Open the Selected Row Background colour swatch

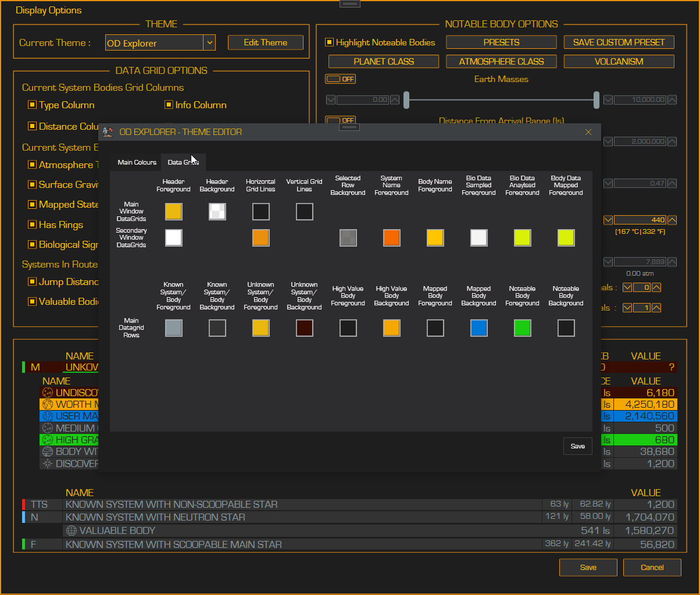[348, 238]
